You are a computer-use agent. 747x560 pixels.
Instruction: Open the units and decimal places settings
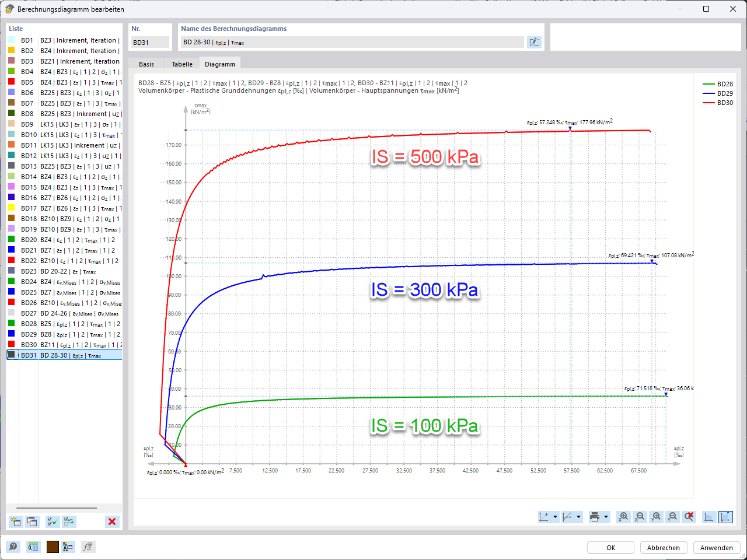click(x=33, y=547)
